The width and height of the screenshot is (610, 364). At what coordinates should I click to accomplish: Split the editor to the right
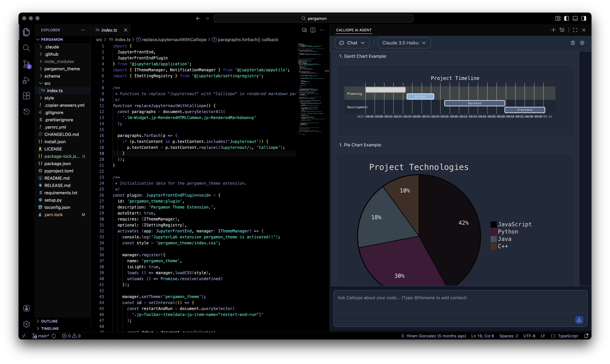[x=313, y=30]
